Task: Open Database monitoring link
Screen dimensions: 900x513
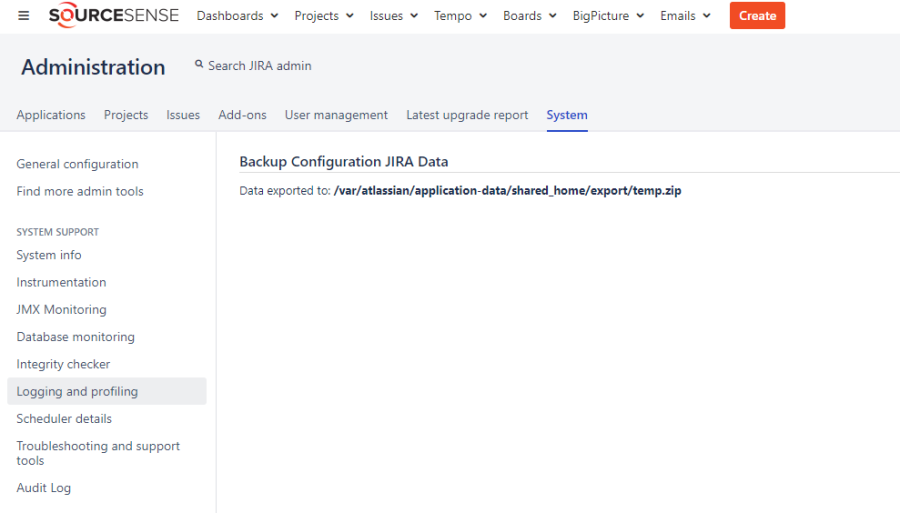Action: 76,337
